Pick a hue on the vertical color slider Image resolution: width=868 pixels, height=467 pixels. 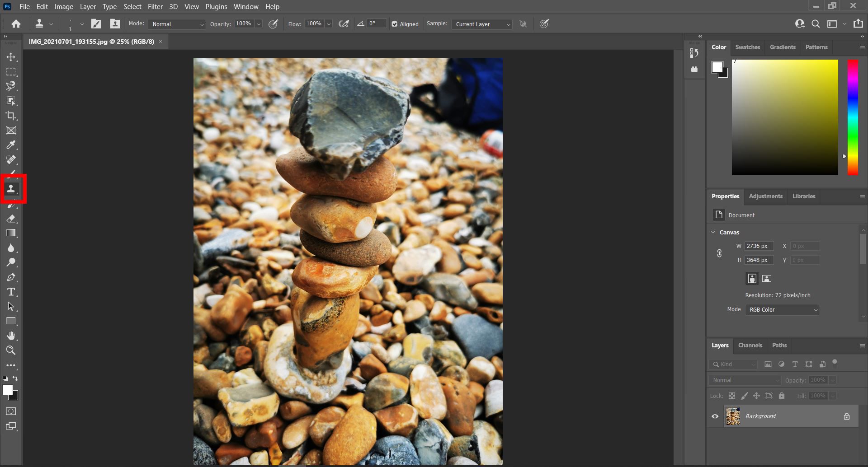(853, 117)
